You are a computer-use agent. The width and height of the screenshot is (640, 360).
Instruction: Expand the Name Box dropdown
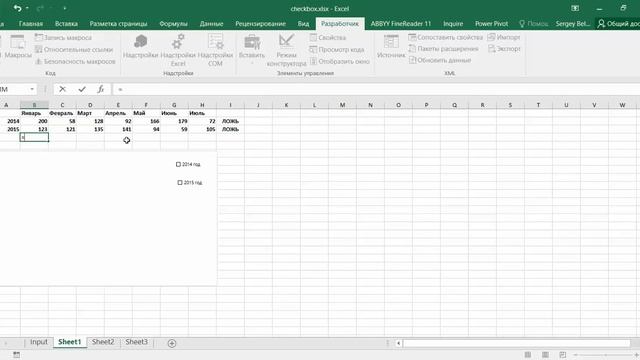tap(32, 89)
